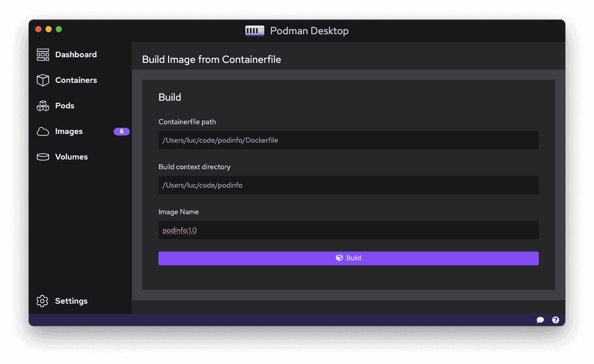Viewport: 594px width, 364px height.
Task: Click the Dashboard grid icon
Action: tap(43, 55)
